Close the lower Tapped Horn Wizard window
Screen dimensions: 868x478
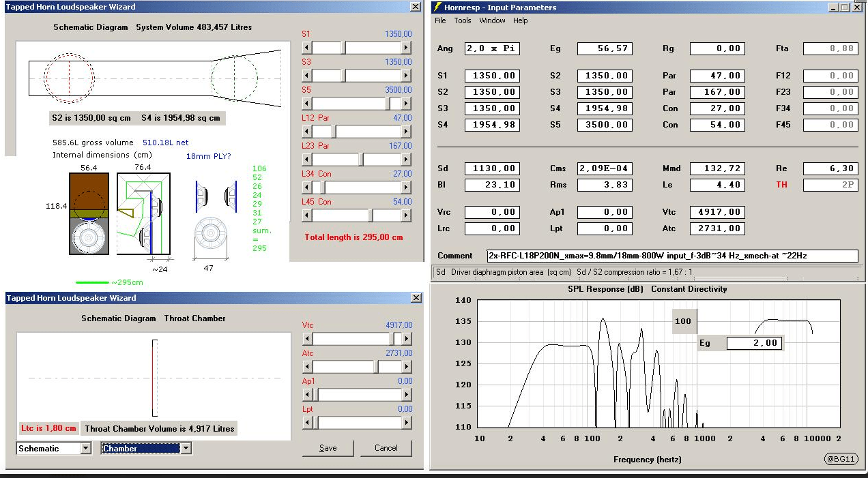tap(415, 298)
